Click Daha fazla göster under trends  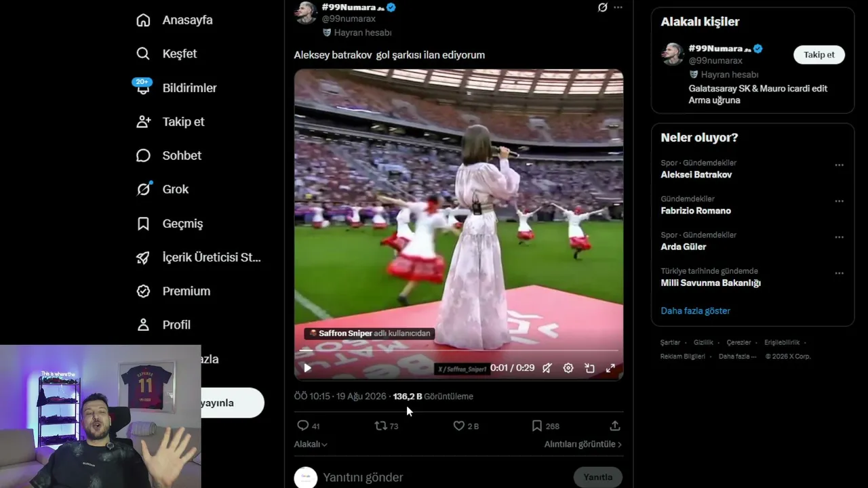[x=696, y=311]
